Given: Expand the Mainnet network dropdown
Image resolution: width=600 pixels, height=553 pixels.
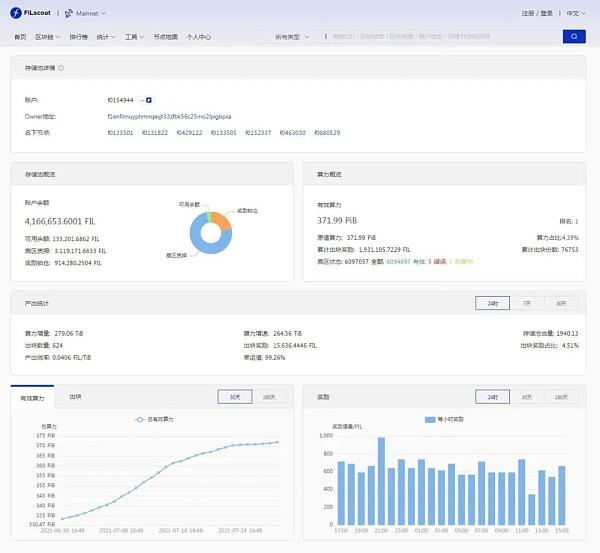Looking at the screenshot, I should [85, 13].
